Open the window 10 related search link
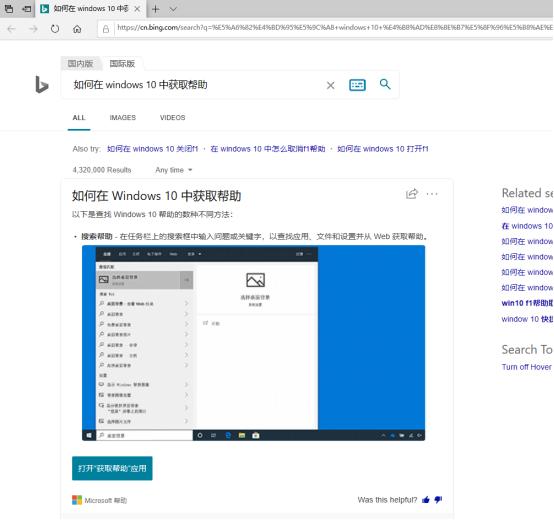The width and height of the screenshot is (554, 520). [527, 319]
